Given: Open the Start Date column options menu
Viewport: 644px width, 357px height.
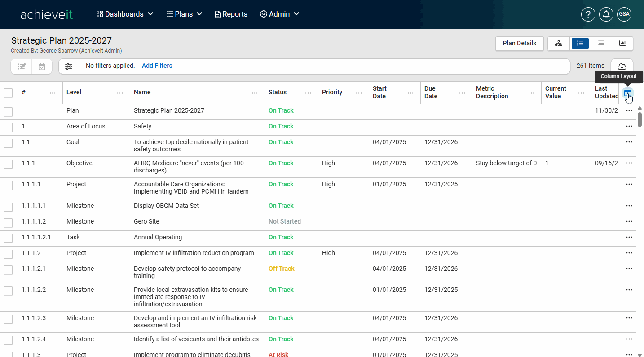Looking at the screenshot, I should pyautogui.click(x=410, y=93).
